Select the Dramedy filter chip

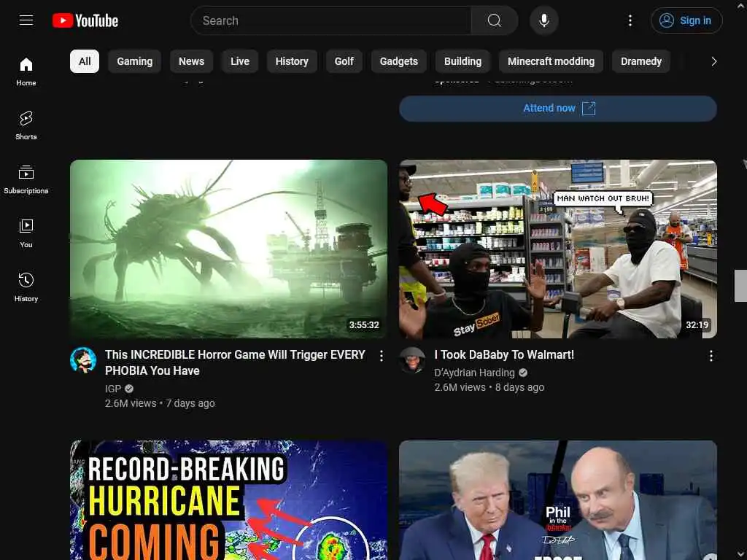pyautogui.click(x=641, y=61)
